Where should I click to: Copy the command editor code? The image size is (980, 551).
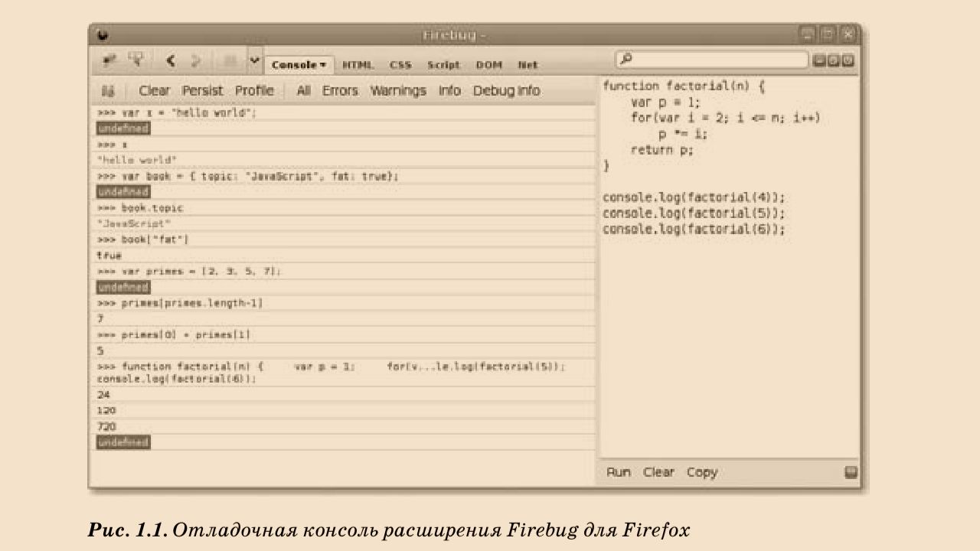(x=702, y=472)
